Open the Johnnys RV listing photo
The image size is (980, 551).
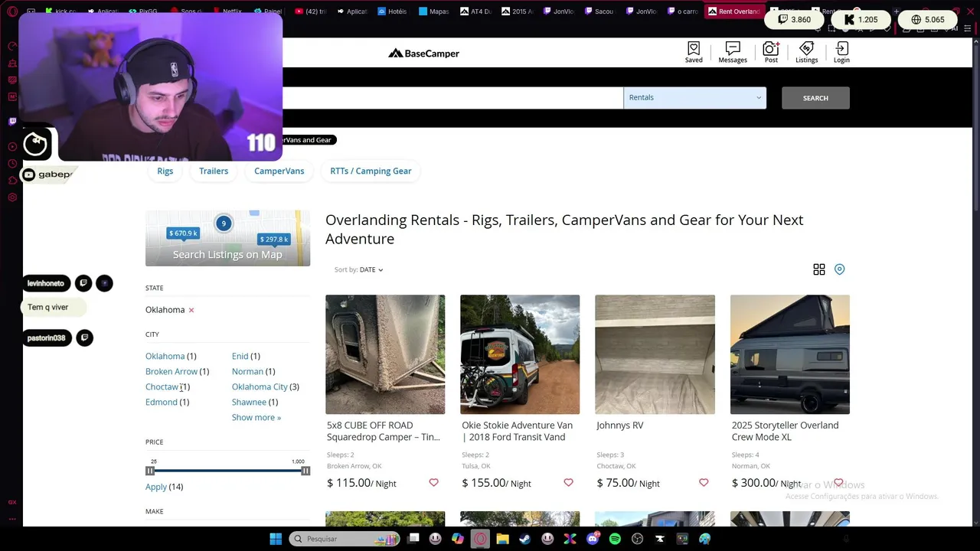(x=655, y=354)
